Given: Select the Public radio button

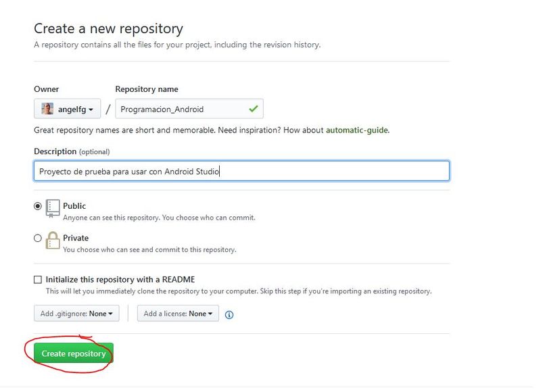Looking at the screenshot, I should pos(38,206).
